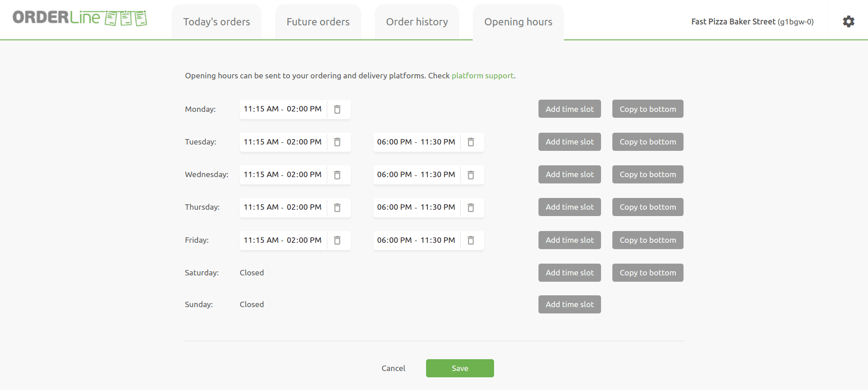Trash Friday's morning time slot
This screenshot has width=868, height=390.
click(337, 240)
